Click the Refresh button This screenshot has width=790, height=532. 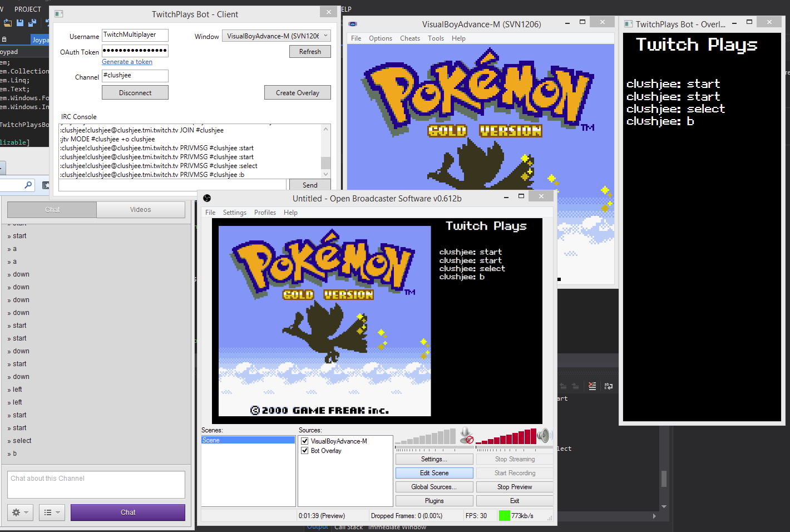coord(310,52)
